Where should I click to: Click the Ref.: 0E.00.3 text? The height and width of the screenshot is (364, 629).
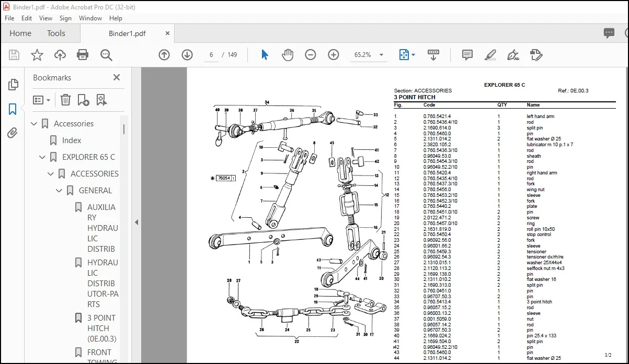tap(573, 91)
